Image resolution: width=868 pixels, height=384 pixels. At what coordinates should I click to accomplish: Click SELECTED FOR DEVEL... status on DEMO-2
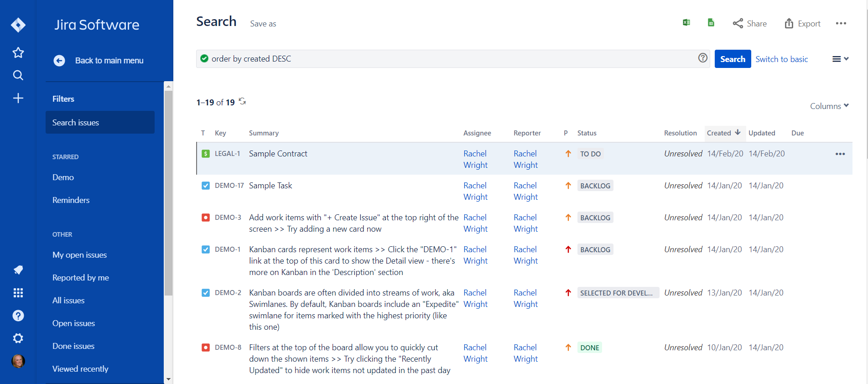click(618, 293)
